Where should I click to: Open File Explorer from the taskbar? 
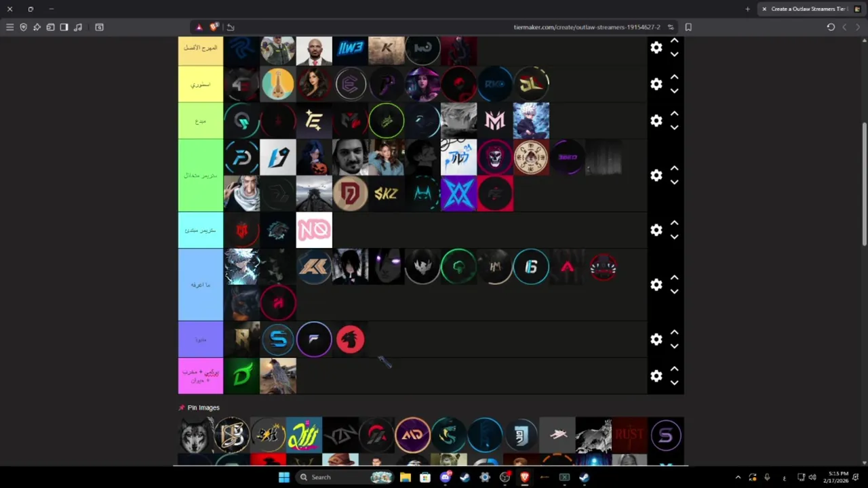coord(406,477)
